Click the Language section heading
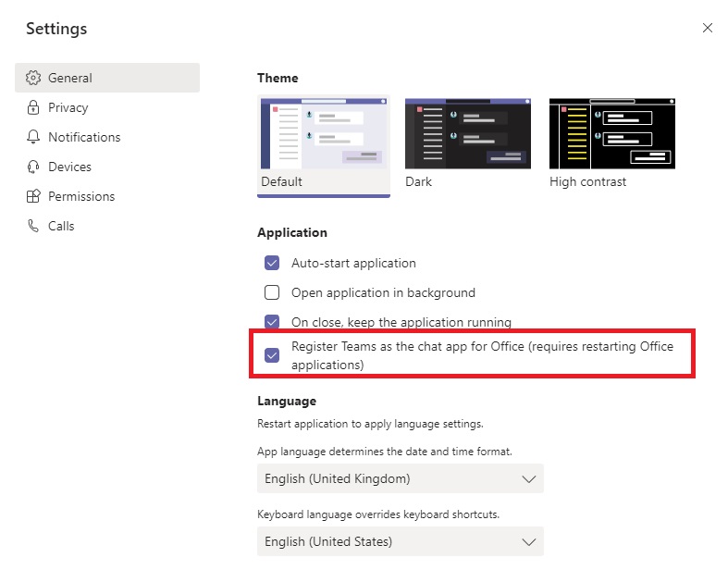The image size is (728, 582). click(287, 401)
